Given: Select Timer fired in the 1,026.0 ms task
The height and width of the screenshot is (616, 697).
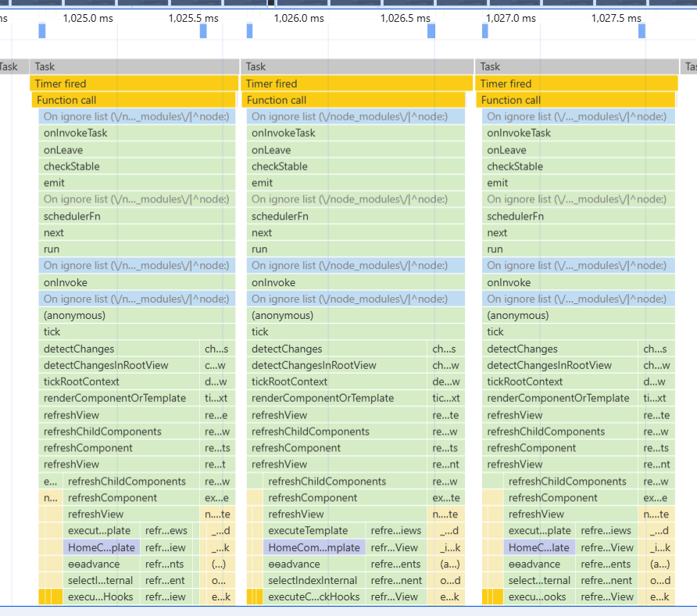Looking at the screenshot, I should 356,84.
